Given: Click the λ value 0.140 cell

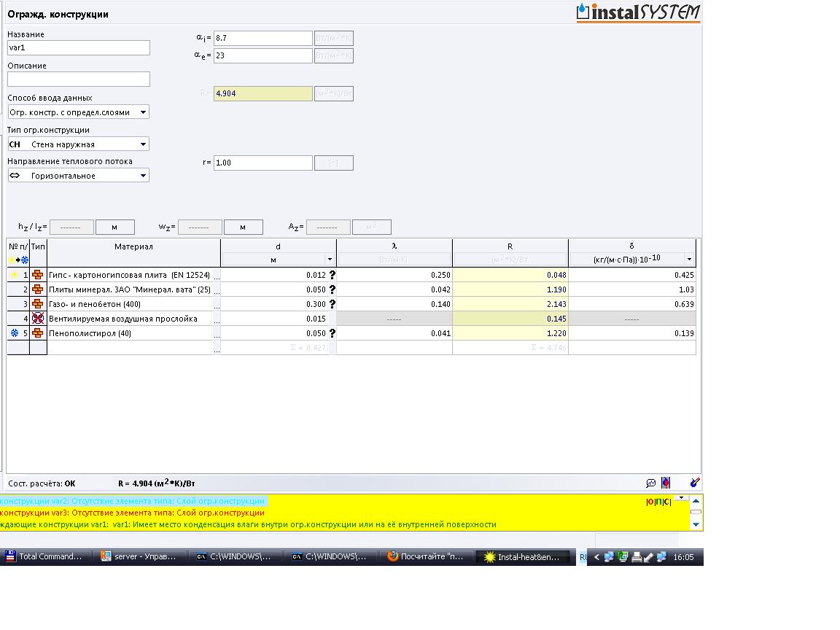Looking at the screenshot, I should pos(394,304).
